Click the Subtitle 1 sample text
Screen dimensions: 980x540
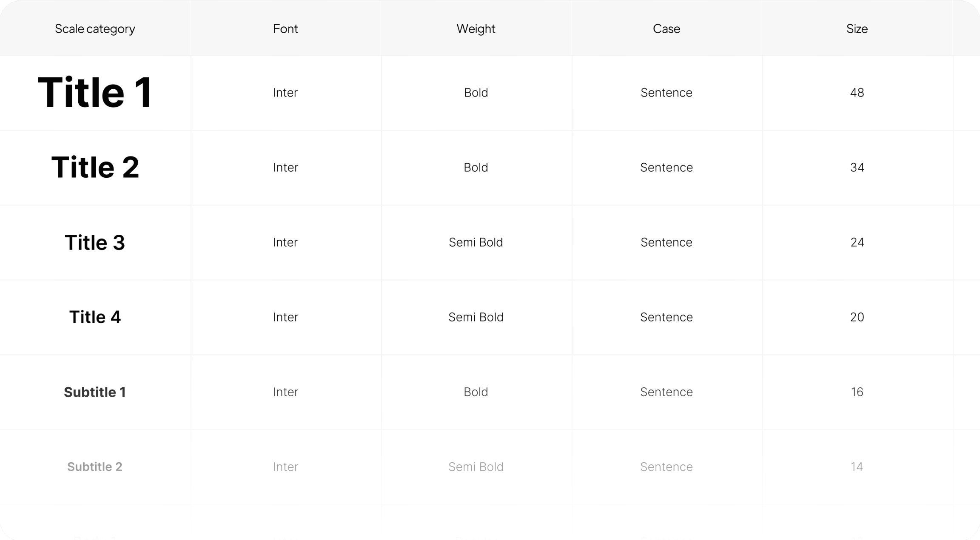pyautogui.click(x=95, y=392)
